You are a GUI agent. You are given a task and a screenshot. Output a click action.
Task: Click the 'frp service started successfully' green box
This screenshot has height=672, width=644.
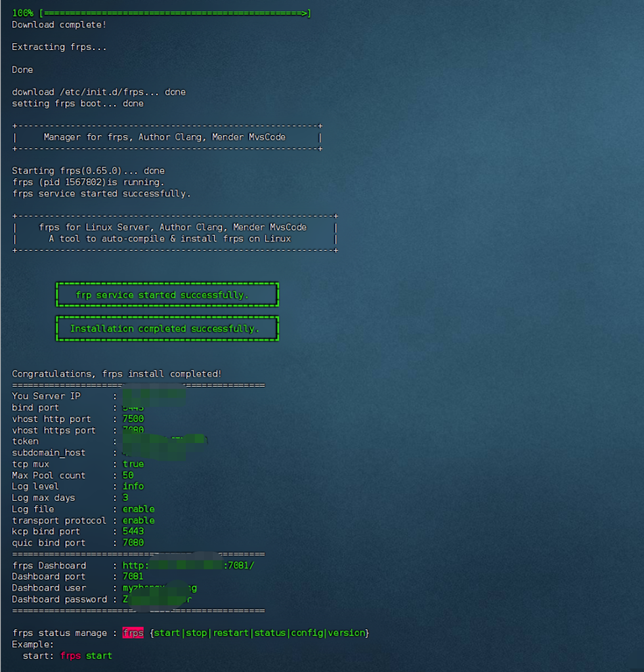(x=167, y=295)
